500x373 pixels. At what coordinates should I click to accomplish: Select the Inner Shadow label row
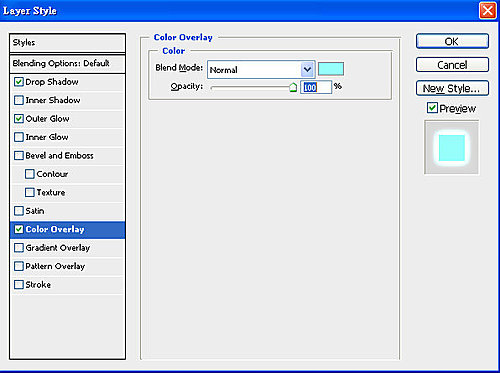pyautogui.click(x=67, y=100)
